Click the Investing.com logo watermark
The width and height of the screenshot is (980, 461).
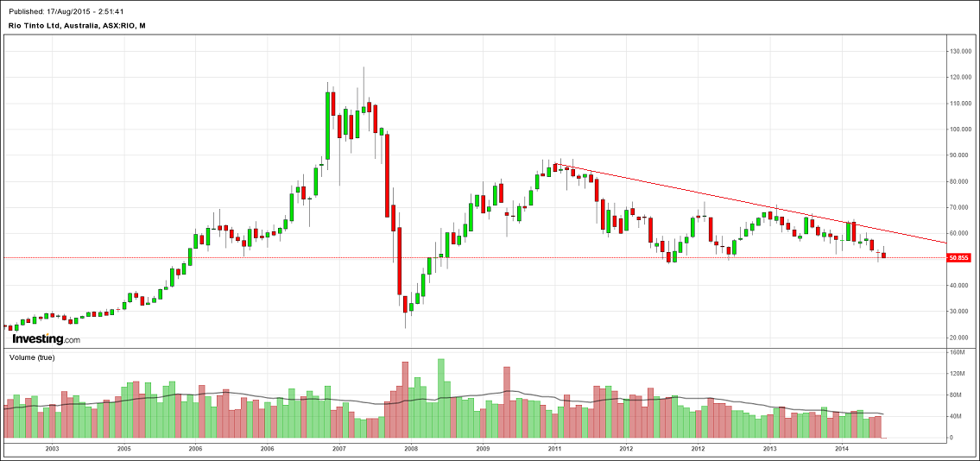[x=46, y=339]
